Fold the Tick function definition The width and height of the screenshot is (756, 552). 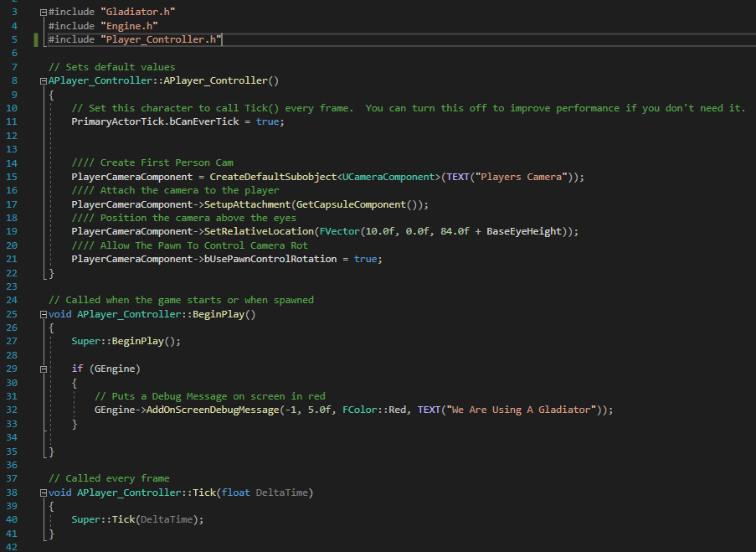pyautogui.click(x=43, y=493)
